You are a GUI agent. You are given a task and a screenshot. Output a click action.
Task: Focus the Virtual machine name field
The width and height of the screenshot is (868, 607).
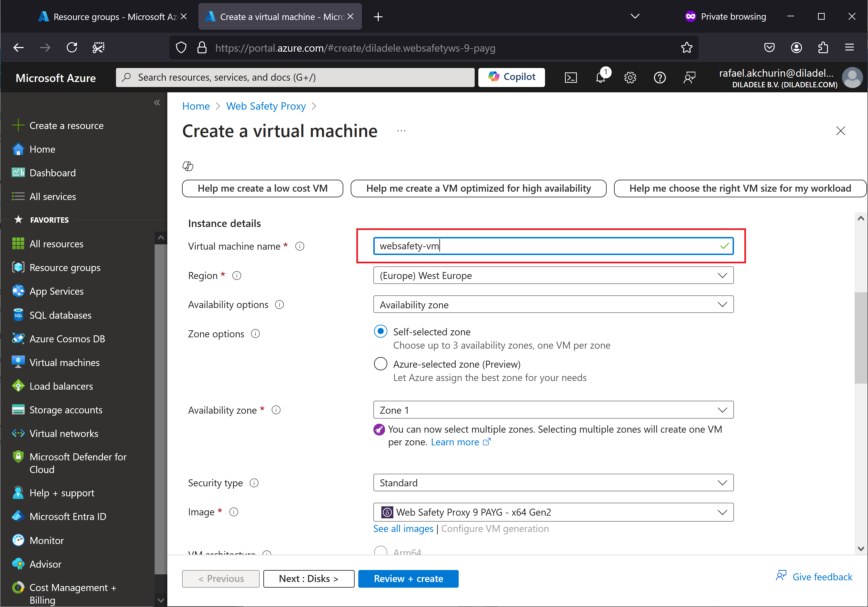pos(553,246)
